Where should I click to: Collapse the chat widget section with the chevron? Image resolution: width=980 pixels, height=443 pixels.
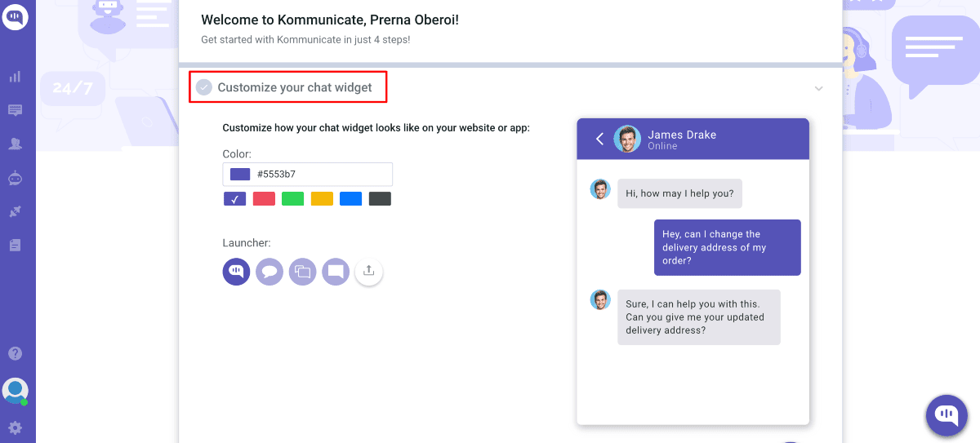[818, 88]
